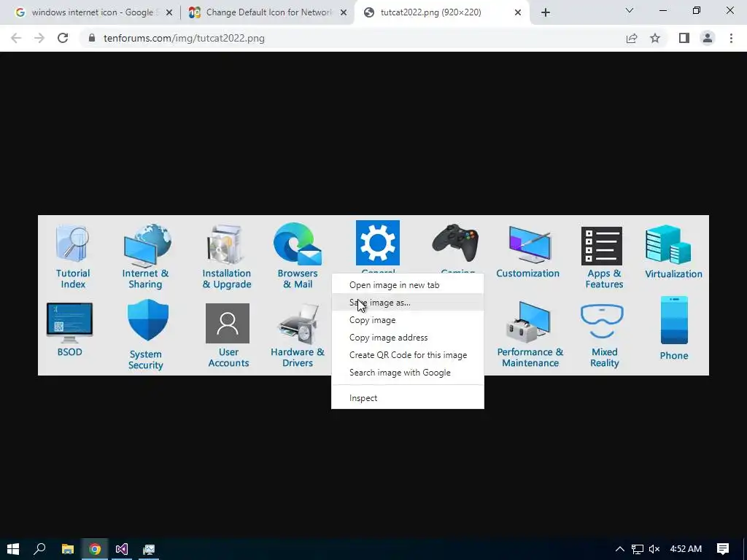Click the Apps & Features list icon
The height and width of the screenshot is (560, 747).
point(602,246)
